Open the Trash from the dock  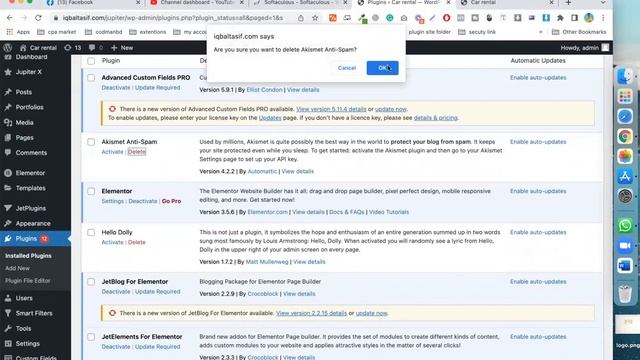pos(624,294)
